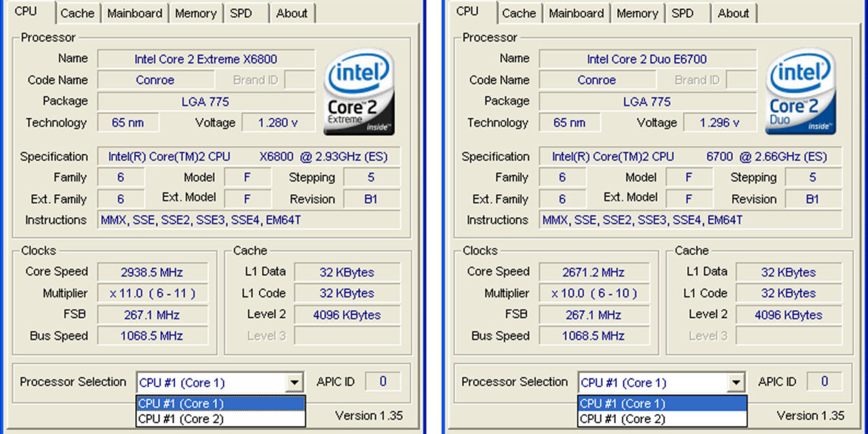Open About tab in E6700 window
The image size is (868, 434).
click(x=734, y=13)
